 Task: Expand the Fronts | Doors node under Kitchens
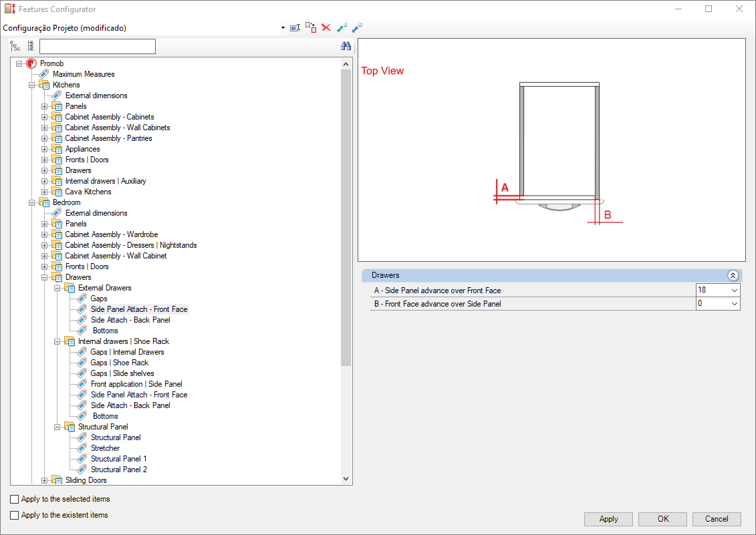(44, 160)
